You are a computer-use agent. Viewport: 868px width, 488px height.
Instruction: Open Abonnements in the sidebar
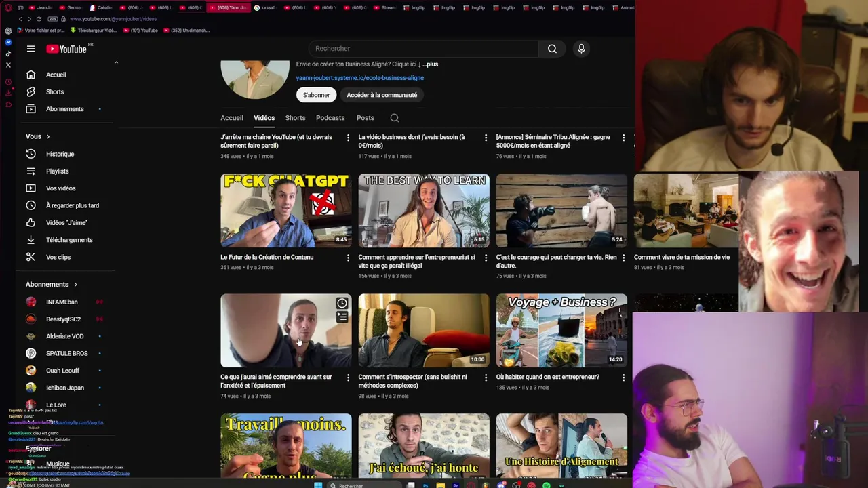tap(65, 108)
